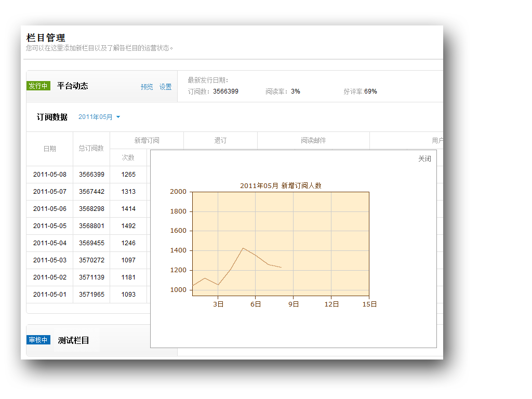Click the 退订 column header
This screenshot has width=532, height=399.
220,140
